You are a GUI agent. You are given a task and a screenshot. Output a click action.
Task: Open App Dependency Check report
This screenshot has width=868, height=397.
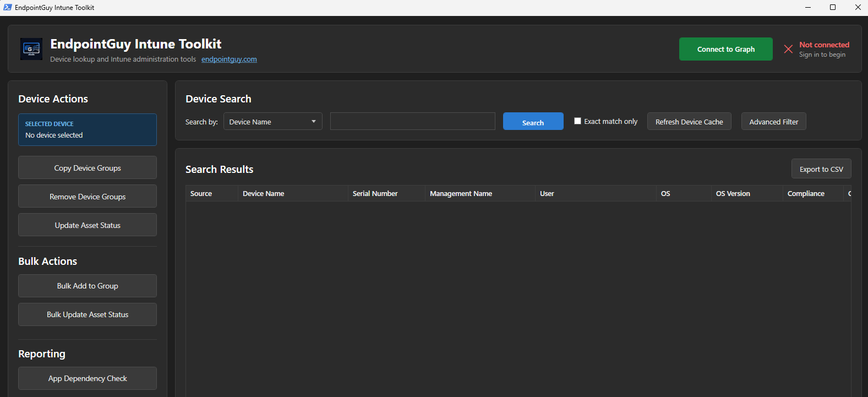pos(88,378)
